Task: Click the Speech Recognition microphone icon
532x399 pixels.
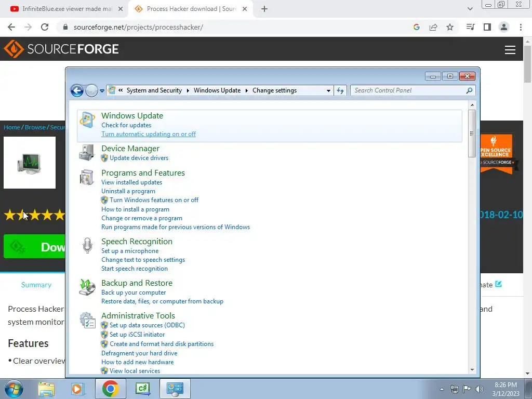Action: [x=87, y=245]
